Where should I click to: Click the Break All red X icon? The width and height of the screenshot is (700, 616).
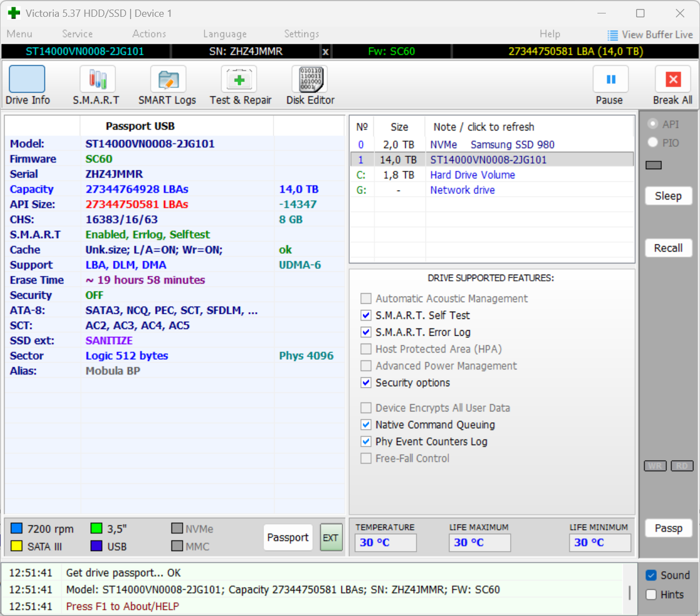coord(673,79)
